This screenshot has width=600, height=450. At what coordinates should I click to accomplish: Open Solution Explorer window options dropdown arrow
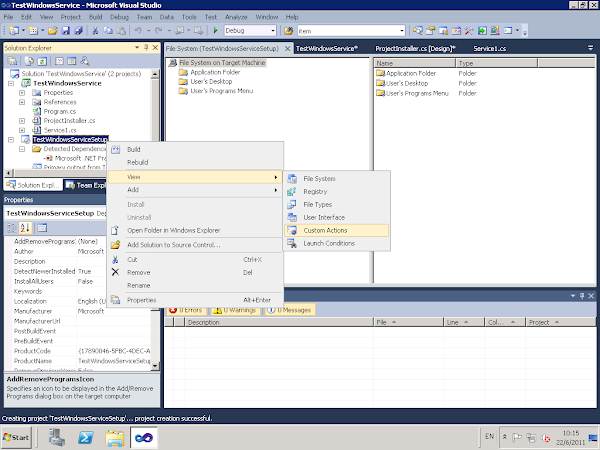pyautogui.click(x=137, y=47)
